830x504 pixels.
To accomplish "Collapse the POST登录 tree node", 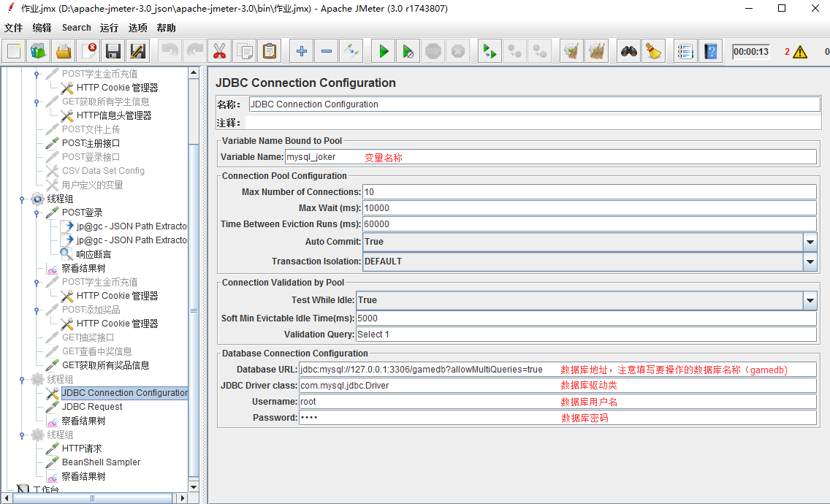I will click(x=37, y=213).
